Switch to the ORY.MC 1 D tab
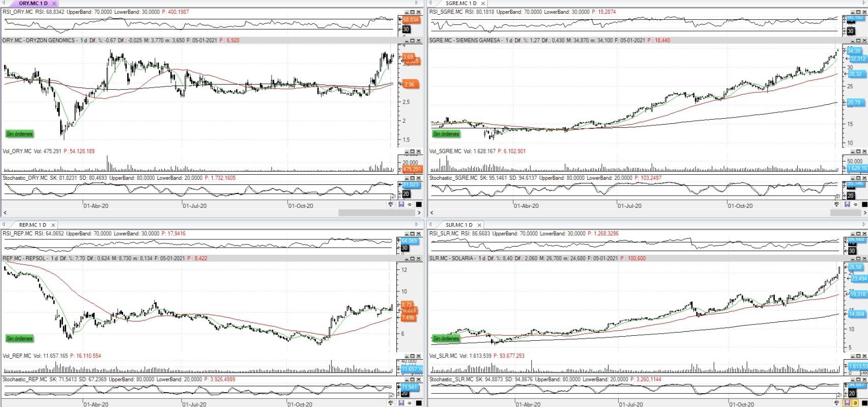The width and height of the screenshot is (868, 407). pos(33,3)
